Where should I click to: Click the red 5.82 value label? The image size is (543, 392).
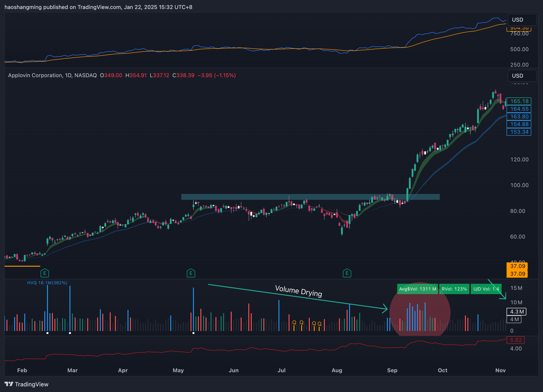pyautogui.click(x=516, y=340)
